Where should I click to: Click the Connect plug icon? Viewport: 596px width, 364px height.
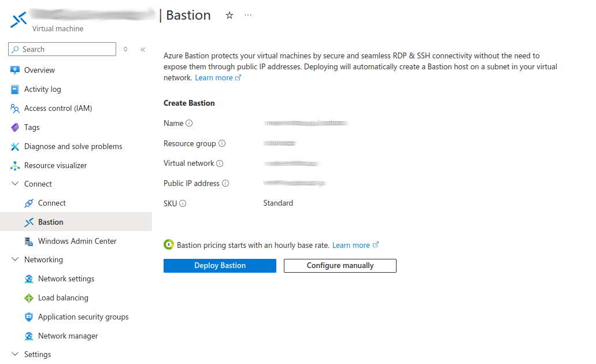pos(29,203)
